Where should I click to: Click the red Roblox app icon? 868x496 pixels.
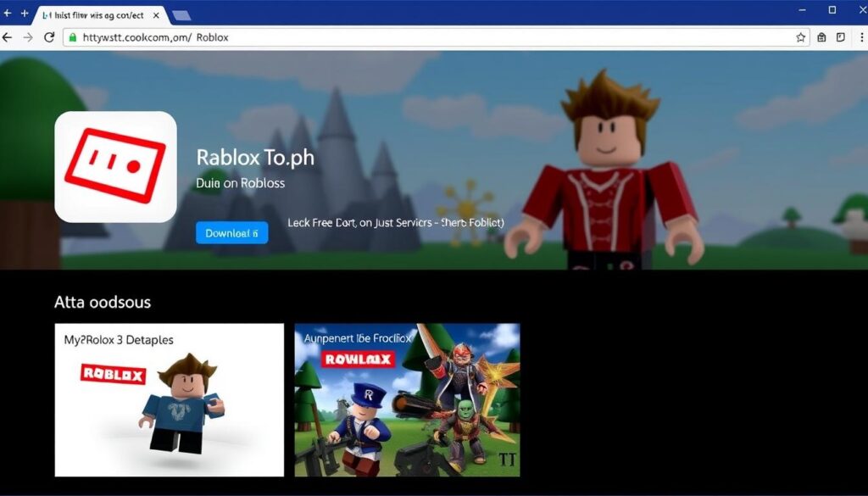tap(115, 166)
